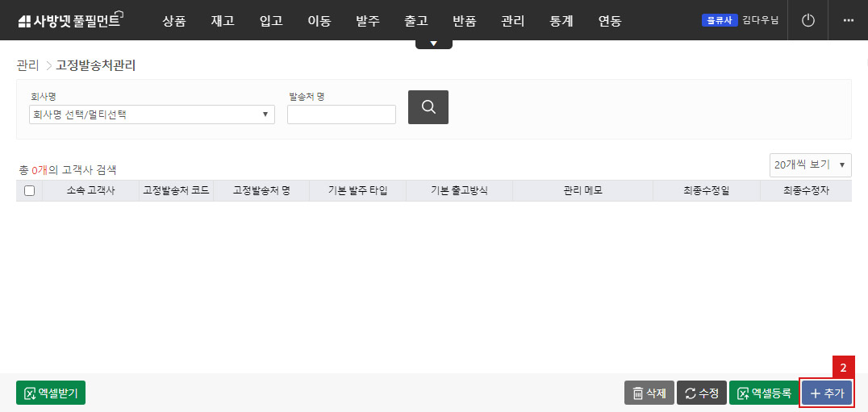Open the three-dot more menu
The height and width of the screenshot is (412, 868).
click(848, 20)
